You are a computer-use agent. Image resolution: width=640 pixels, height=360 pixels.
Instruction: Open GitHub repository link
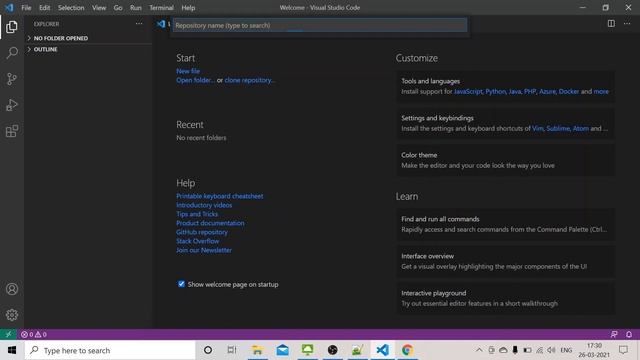pyautogui.click(x=202, y=232)
